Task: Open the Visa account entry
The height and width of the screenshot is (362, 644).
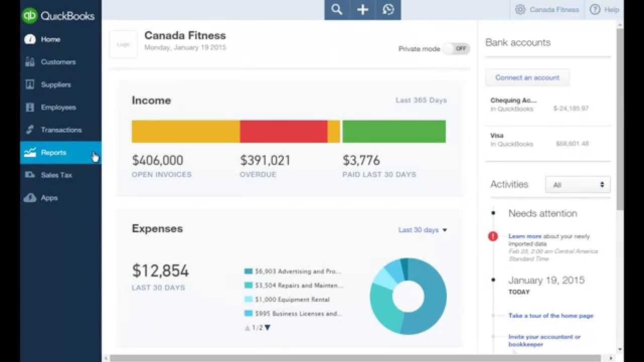Action: (548, 140)
